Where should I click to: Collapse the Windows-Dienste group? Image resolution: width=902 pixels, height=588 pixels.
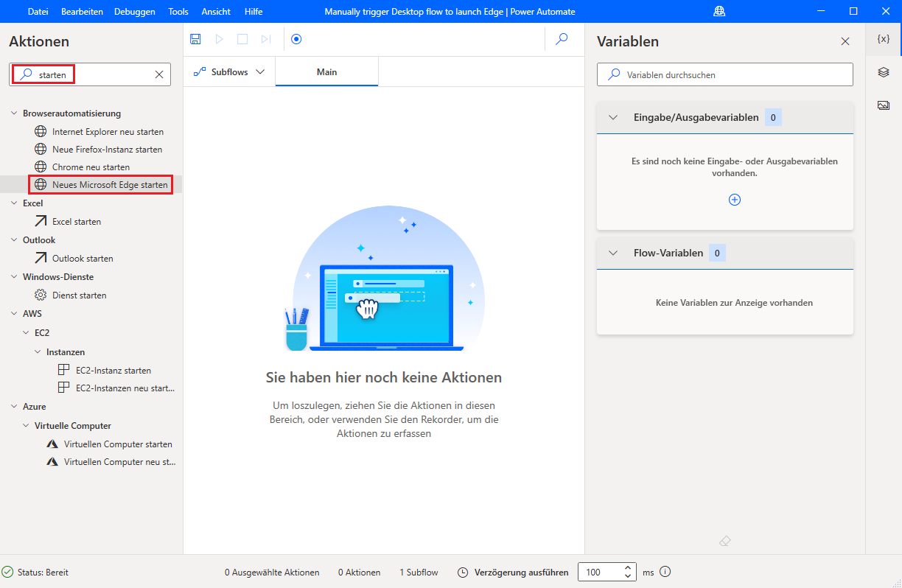tap(14, 277)
